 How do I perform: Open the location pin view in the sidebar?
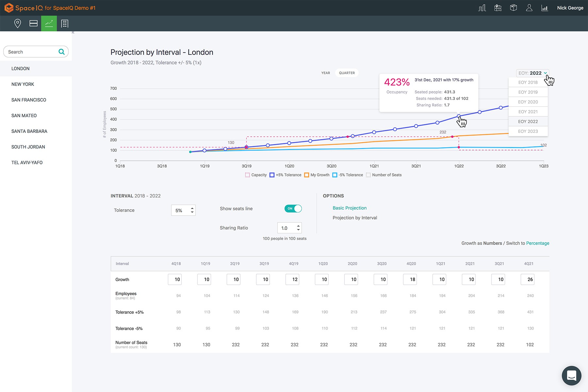click(x=18, y=23)
